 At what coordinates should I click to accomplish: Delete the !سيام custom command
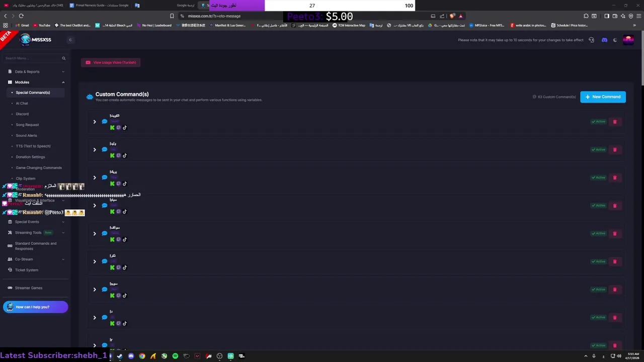point(615,206)
